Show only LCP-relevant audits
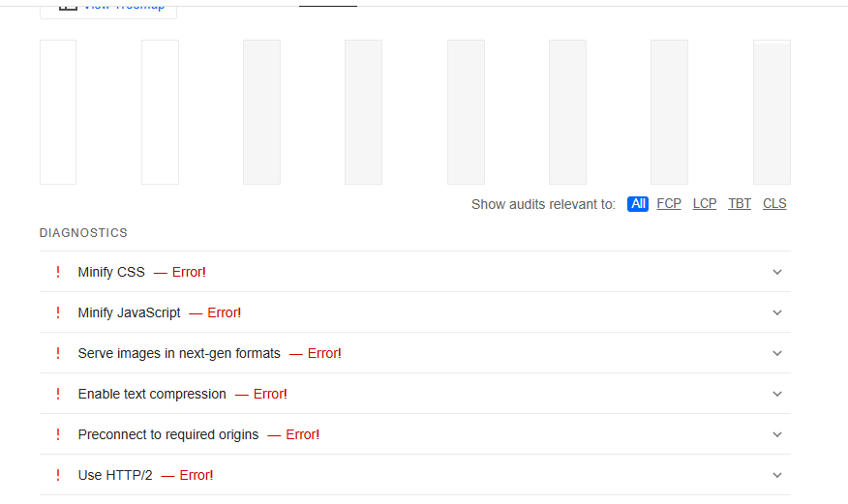This screenshot has width=848, height=504. pyautogui.click(x=705, y=204)
